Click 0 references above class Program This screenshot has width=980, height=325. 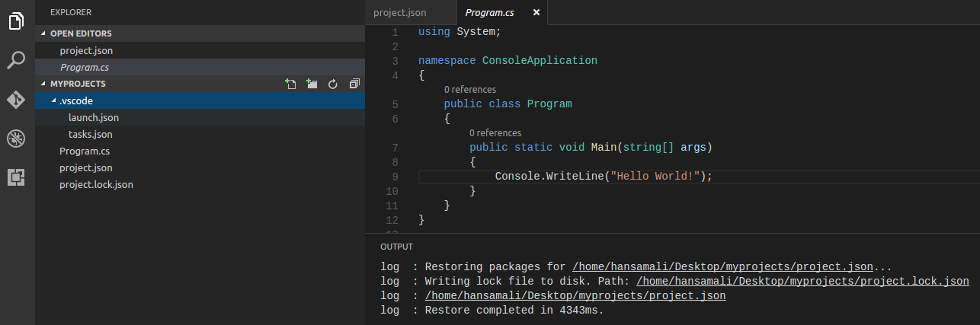tap(470, 90)
